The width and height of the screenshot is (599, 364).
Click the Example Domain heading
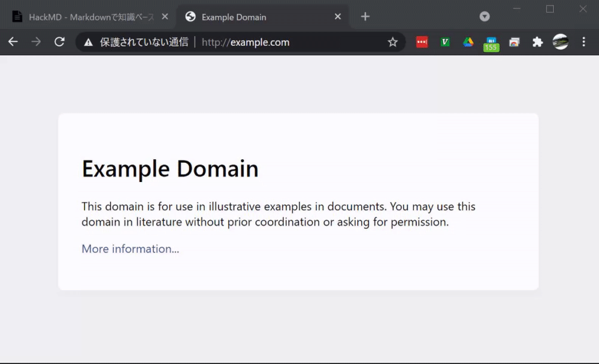coord(170,169)
